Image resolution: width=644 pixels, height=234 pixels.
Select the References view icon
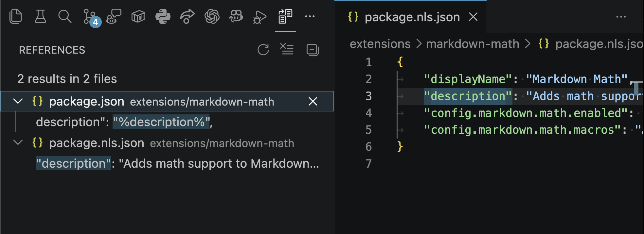[x=285, y=16]
